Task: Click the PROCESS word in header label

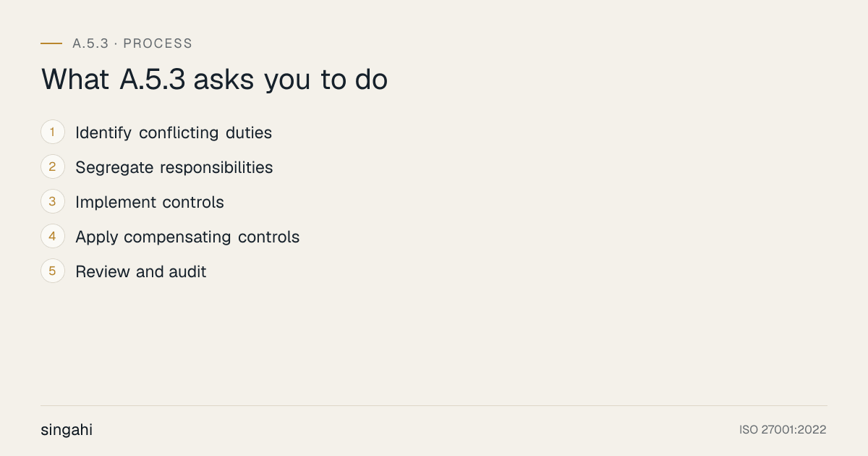Action: 158,43
